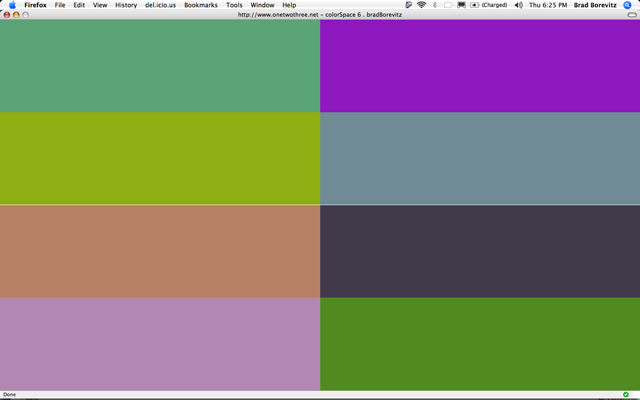Close the colorSpace browser window

[x=7, y=15]
